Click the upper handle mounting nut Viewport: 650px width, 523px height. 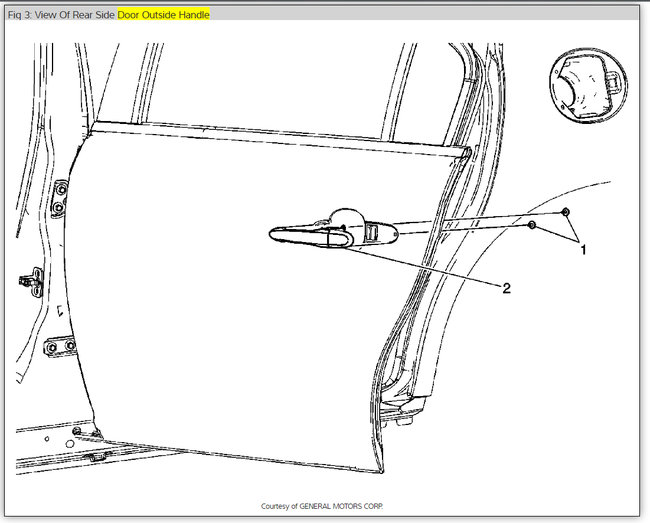coord(565,212)
